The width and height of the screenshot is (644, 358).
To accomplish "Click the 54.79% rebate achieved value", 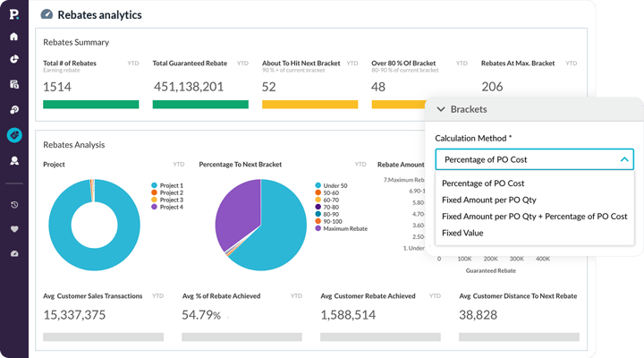I will [201, 315].
